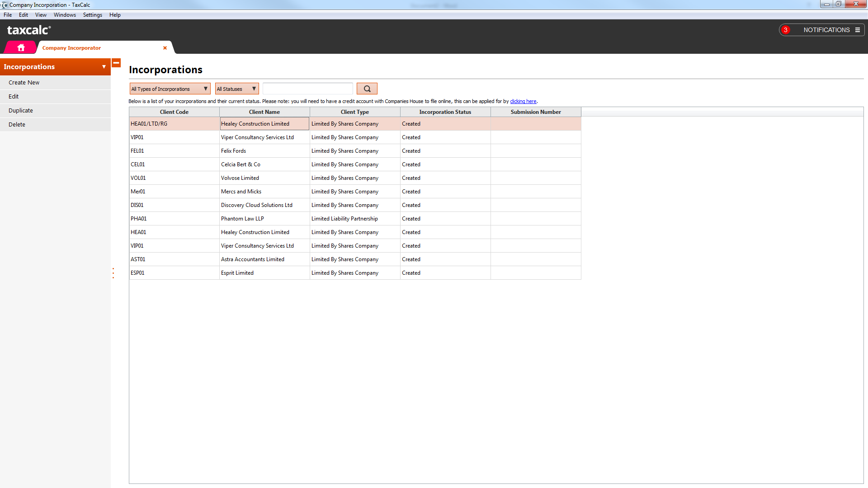Open the Windows menu
The width and height of the screenshot is (868, 488).
click(65, 15)
